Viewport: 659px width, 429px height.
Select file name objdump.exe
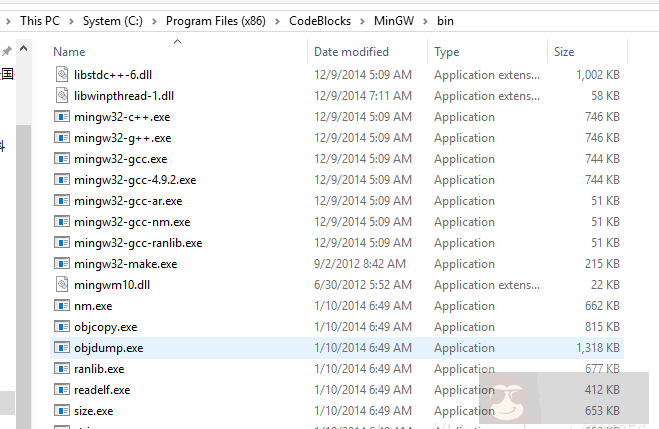click(x=109, y=348)
